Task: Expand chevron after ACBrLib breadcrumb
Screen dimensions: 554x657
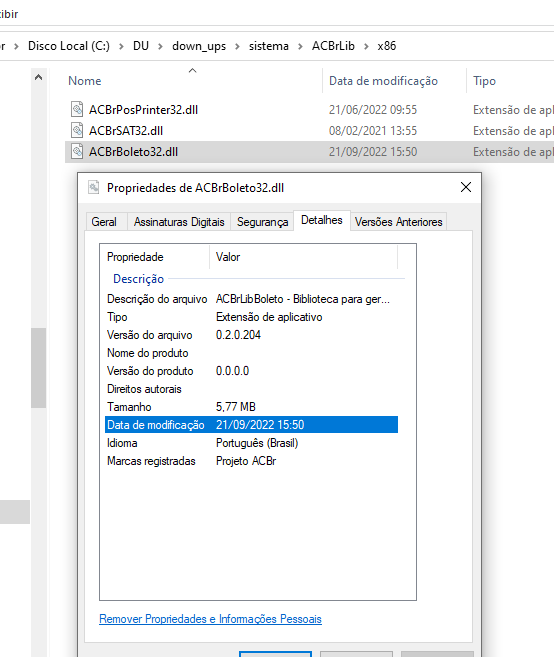Action: (x=366, y=46)
